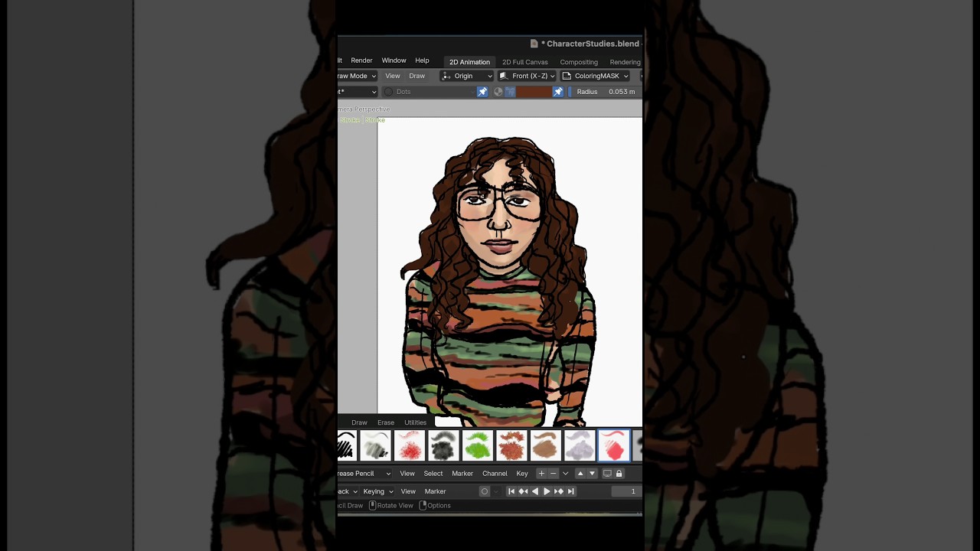Pin the brush material with first pin icon

click(x=482, y=92)
